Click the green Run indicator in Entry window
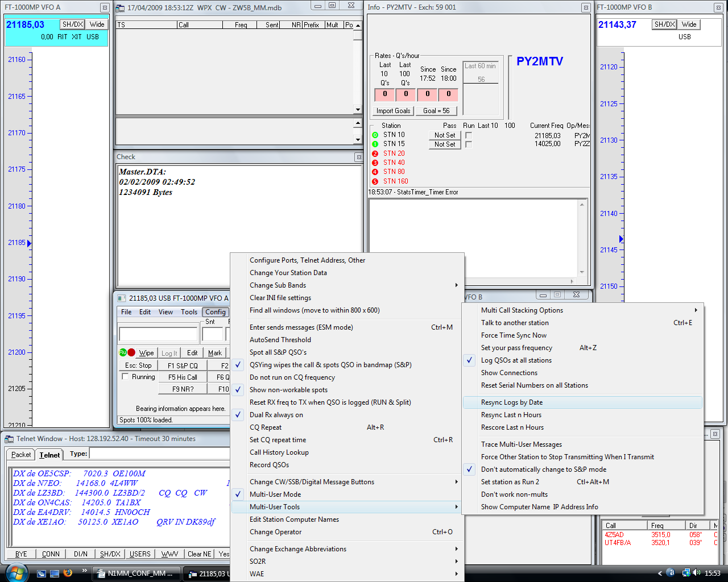Viewport: 728px width, 582px height. click(x=122, y=352)
